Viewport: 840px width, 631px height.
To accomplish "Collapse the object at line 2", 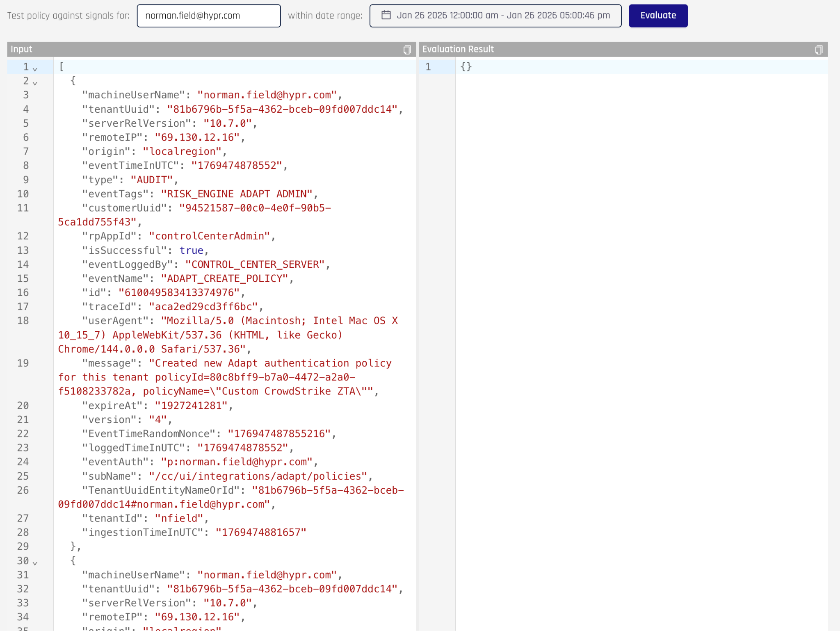I will (35, 83).
